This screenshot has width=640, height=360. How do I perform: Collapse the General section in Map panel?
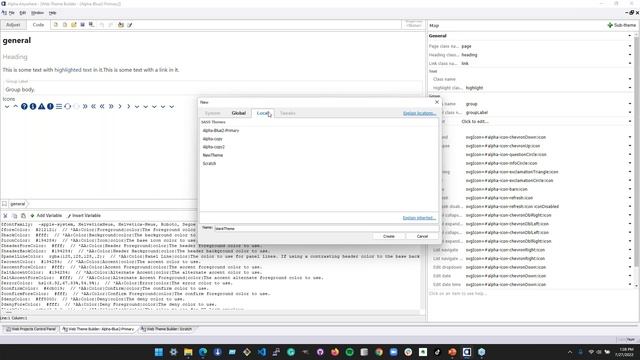[630, 36]
